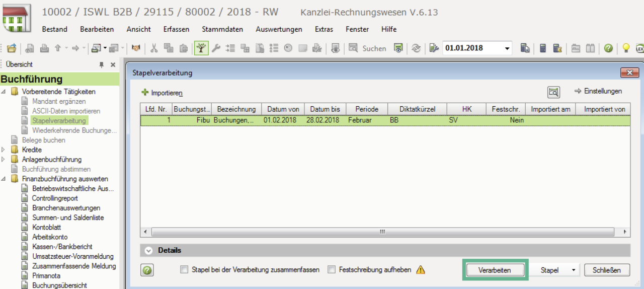Viewport: 644px width, 289px height.
Task: Click the search icon beside Suchen
Action: (353, 48)
